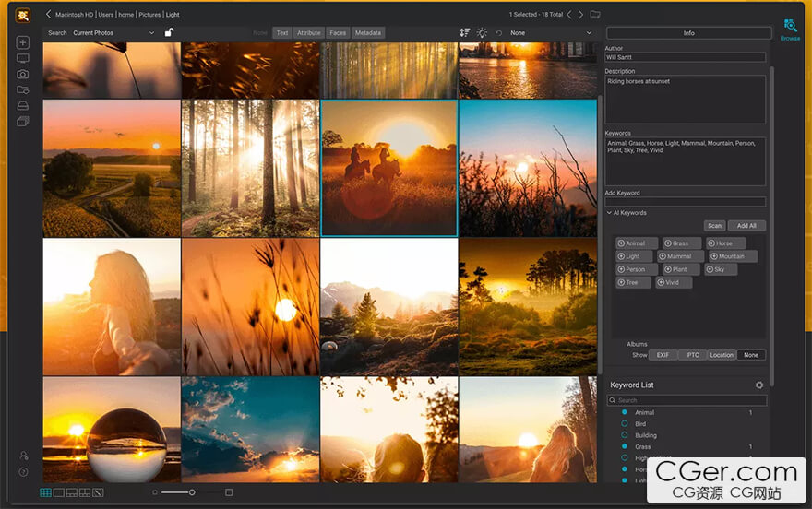Image resolution: width=812 pixels, height=509 pixels.
Task: Click the lightbulb enhance icon
Action: tap(482, 32)
